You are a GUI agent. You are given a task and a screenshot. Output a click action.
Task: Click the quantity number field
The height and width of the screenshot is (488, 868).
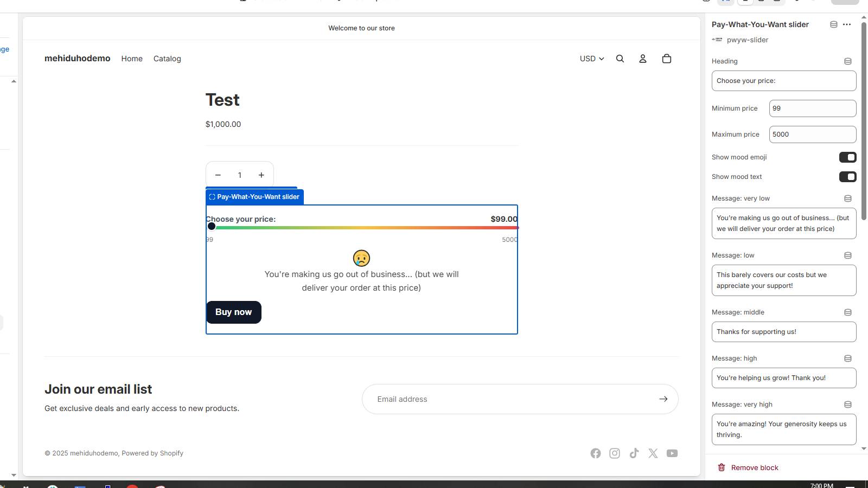240,175
